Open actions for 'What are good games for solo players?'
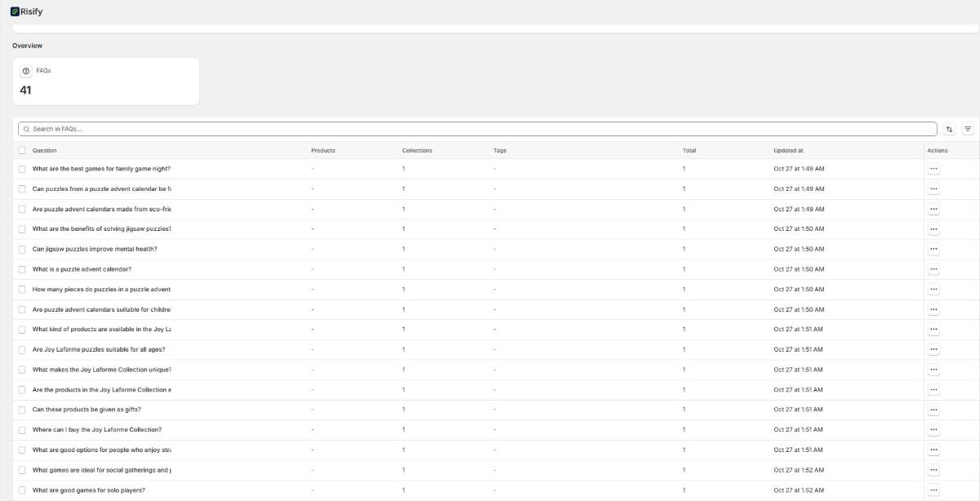Screen dimensions: 980x501 (933, 490)
